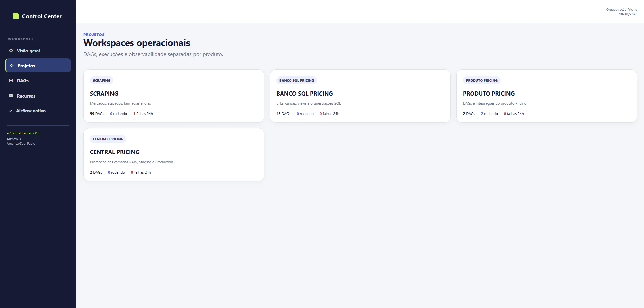Click '2 DAGs' in the CENTRAL PRICING card
Viewport: 644px width, 308px height.
(x=96, y=172)
